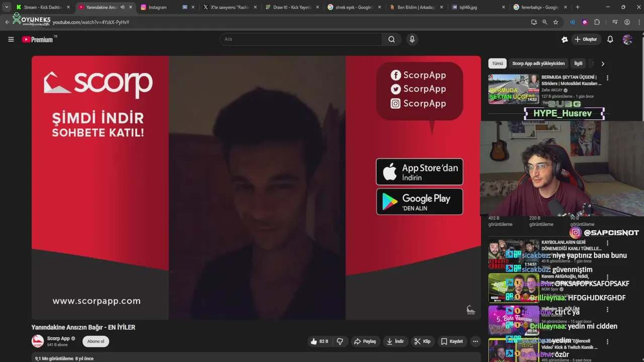644x362 pixels.
Task: Close the lqll46i.jpg tab
Action: point(504,7)
